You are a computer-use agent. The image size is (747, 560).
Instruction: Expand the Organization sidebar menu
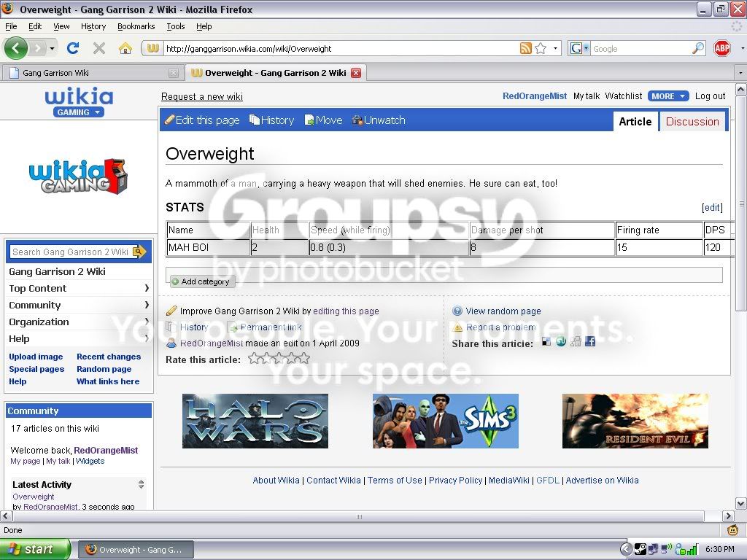79,322
